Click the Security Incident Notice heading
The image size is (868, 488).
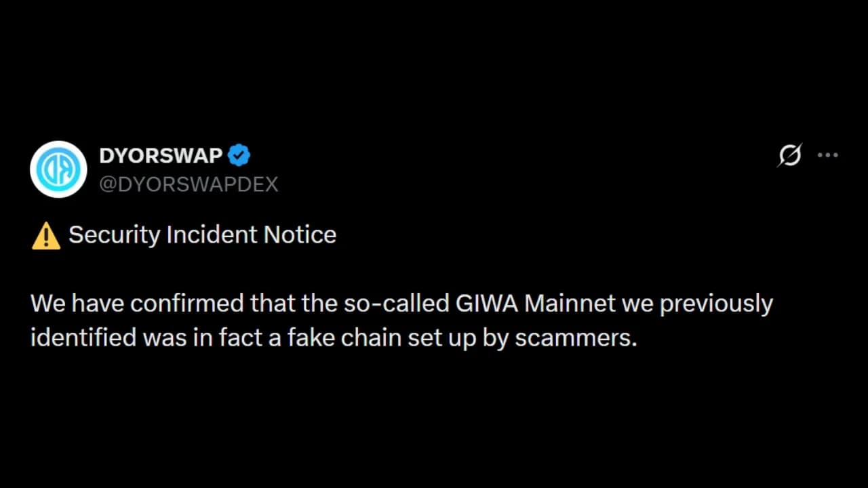coord(202,235)
